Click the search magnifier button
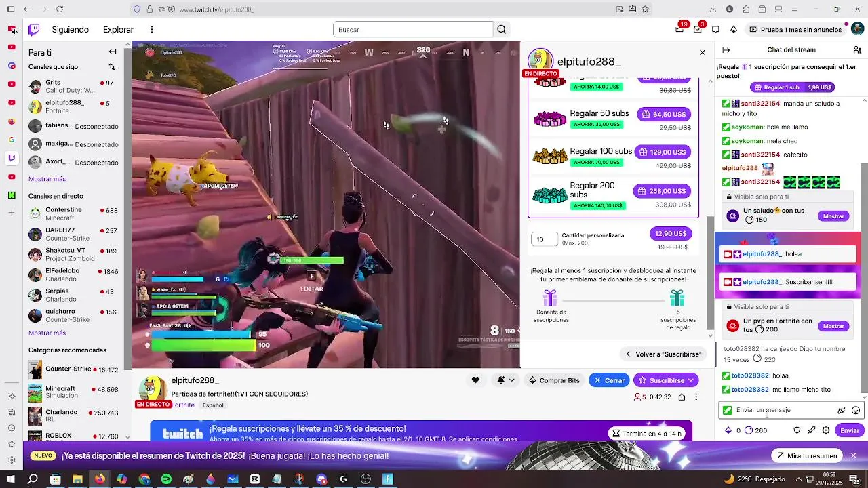This screenshot has width=868, height=488. click(x=502, y=29)
